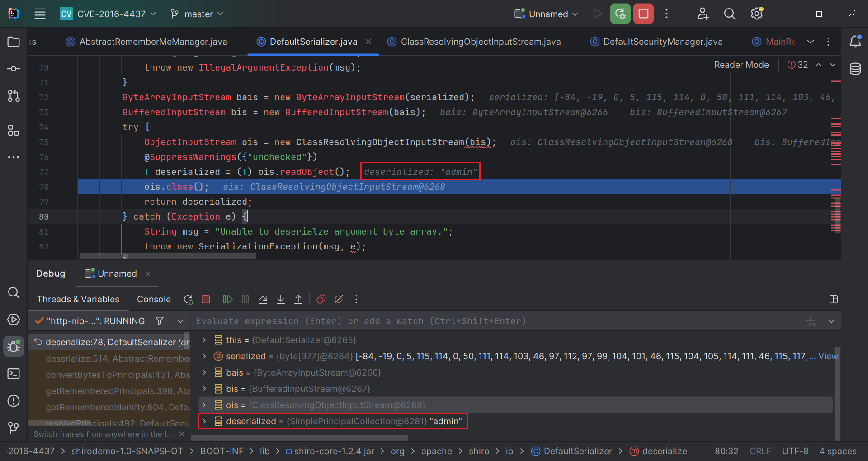
Task: Switch to DefaultSecurityManager.java tab
Action: (x=656, y=42)
